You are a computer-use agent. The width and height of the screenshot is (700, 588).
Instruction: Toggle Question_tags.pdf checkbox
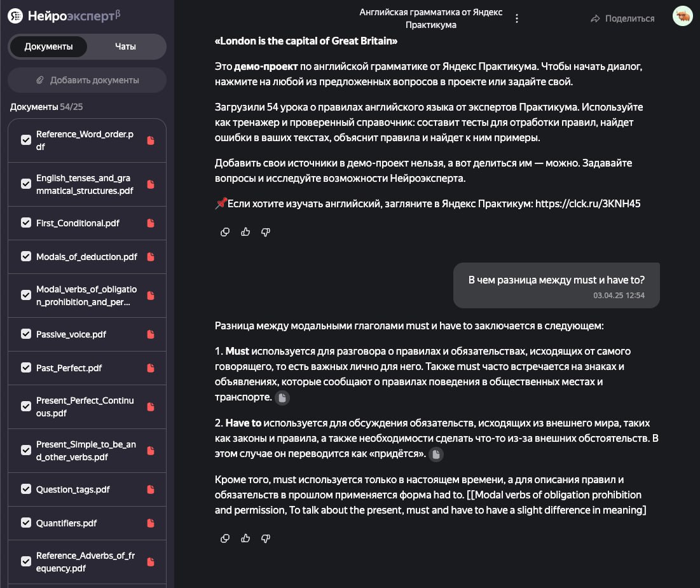pyautogui.click(x=26, y=489)
